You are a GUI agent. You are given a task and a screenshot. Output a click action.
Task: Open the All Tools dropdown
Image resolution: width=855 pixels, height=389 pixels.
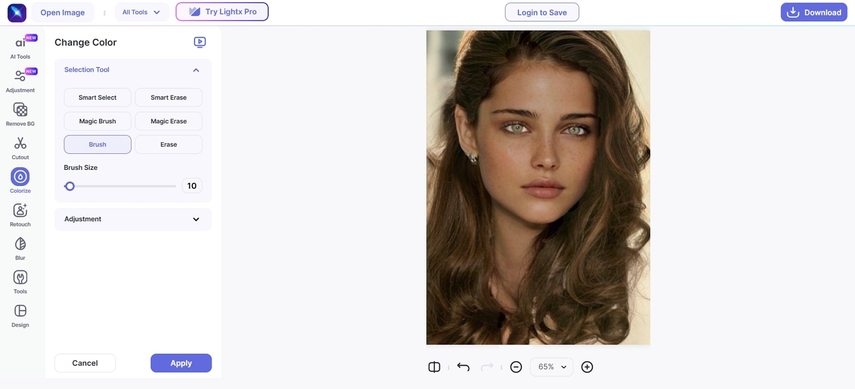click(x=142, y=12)
